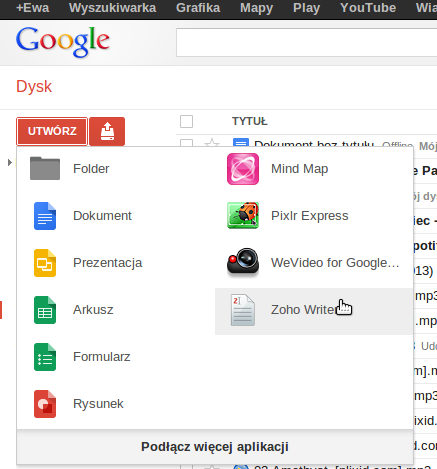The height and width of the screenshot is (469, 437).
Task: Click the WeVideo camera icon
Action: pos(243,262)
